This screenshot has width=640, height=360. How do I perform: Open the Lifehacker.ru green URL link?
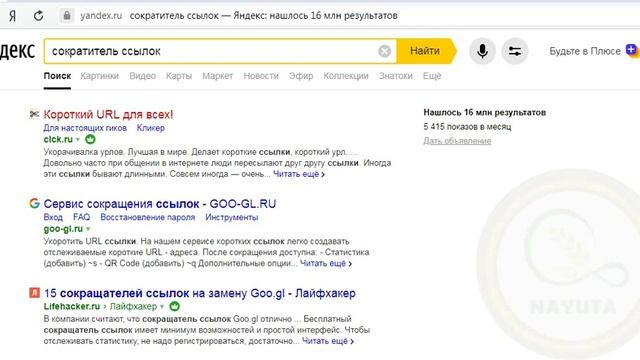click(x=72, y=306)
